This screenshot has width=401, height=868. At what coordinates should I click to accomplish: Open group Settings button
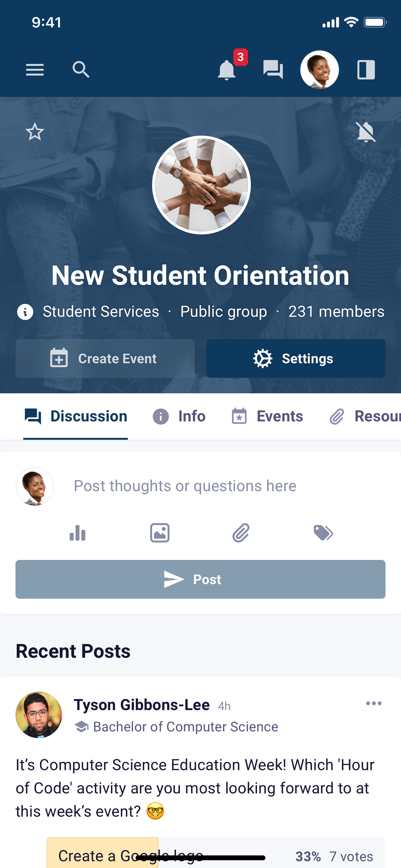(295, 358)
